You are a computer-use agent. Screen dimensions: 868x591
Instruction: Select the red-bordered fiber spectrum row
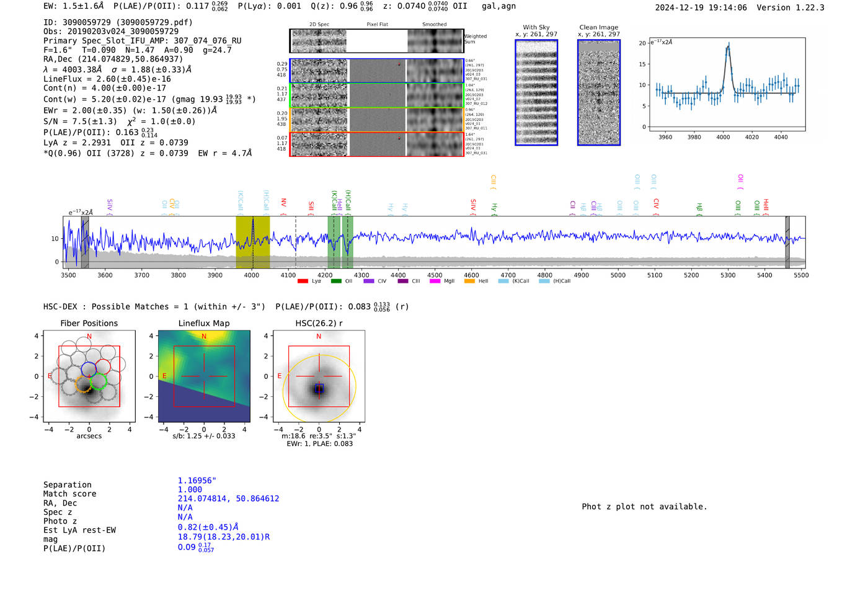376,144
